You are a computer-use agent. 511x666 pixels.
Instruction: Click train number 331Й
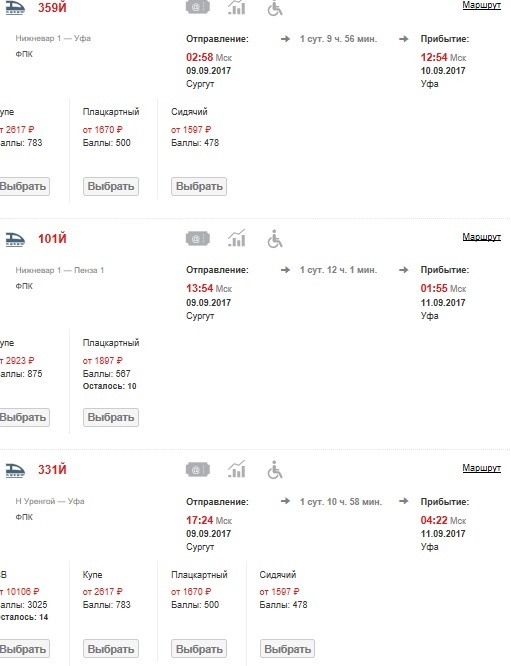click(52, 470)
